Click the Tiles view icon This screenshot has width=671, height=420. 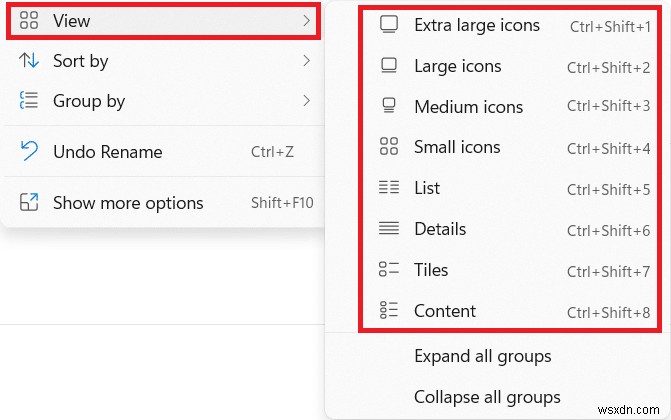point(389,270)
